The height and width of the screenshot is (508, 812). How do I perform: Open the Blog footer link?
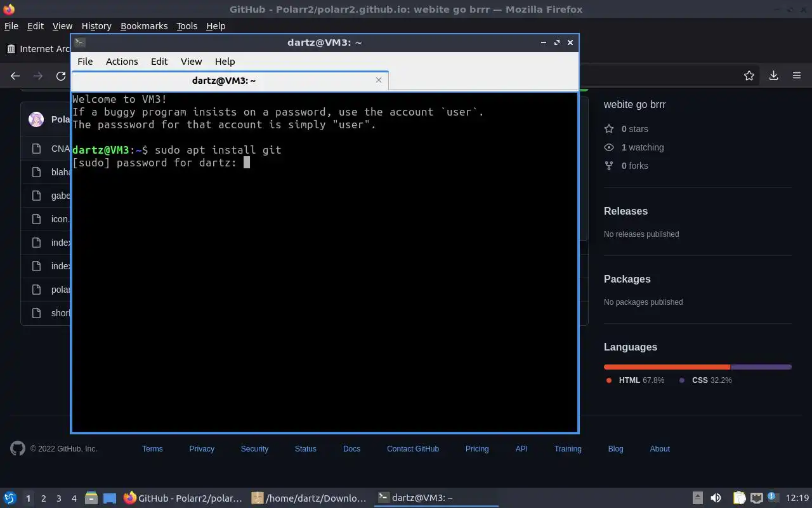click(615, 448)
